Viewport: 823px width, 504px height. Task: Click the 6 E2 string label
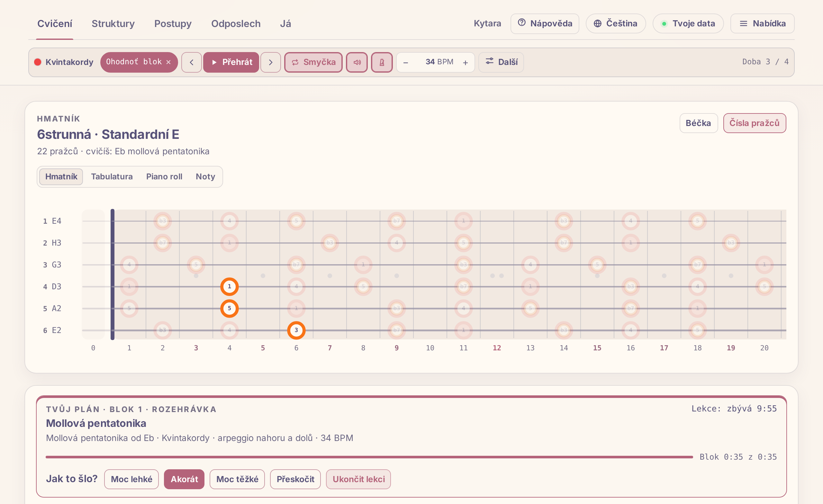(x=52, y=330)
